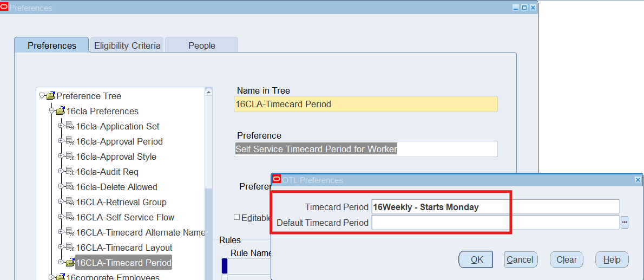644x280 pixels.
Task: Click the 16cla Preferences folder icon
Action: click(x=60, y=111)
